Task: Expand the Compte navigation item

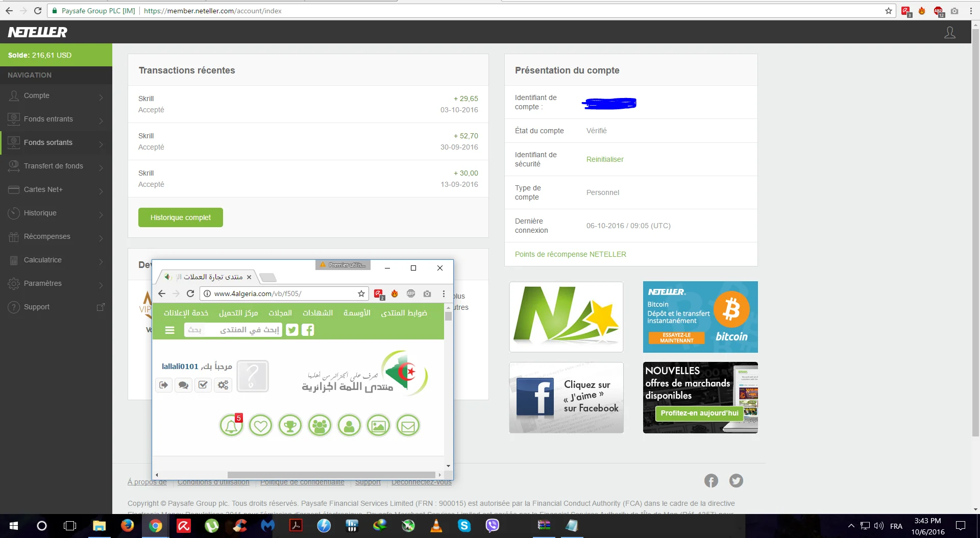Action: (x=56, y=96)
